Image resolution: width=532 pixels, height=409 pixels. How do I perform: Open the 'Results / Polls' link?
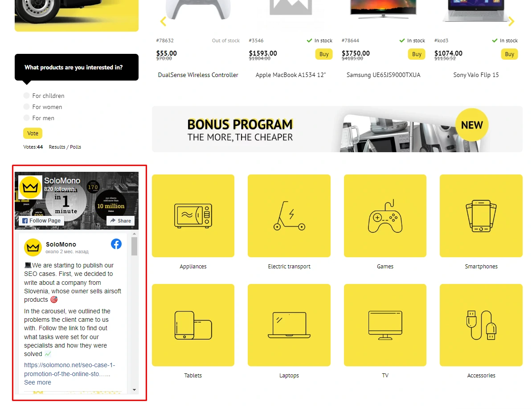(65, 147)
